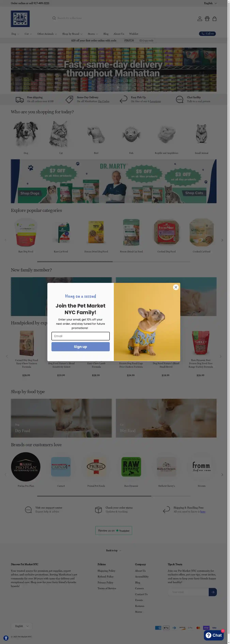Expand the Dog menu dropdown

[15, 34]
